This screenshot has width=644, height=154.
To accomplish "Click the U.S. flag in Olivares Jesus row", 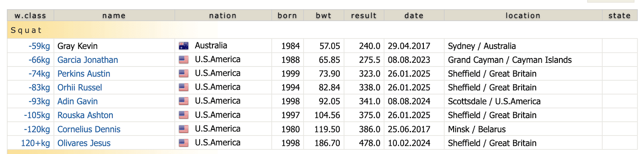I will (x=184, y=143).
